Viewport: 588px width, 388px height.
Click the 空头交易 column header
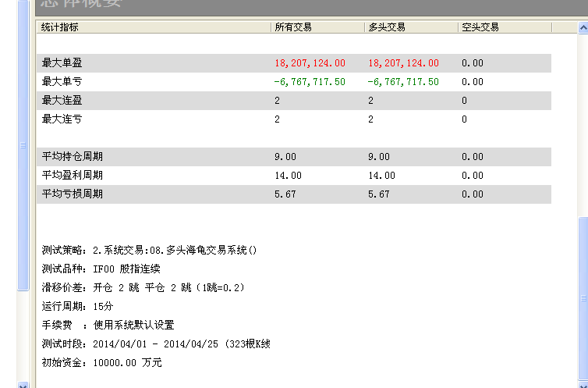point(480,27)
